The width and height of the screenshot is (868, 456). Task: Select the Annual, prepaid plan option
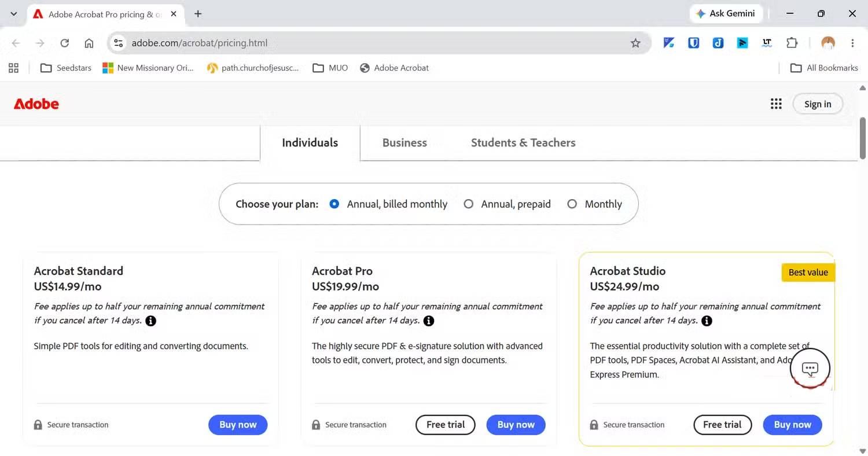pos(469,204)
